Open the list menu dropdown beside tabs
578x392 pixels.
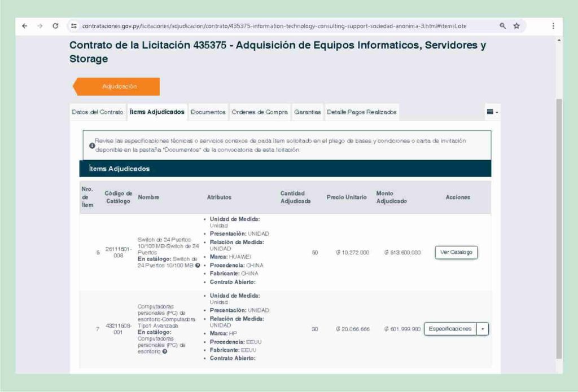tap(492, 112)
